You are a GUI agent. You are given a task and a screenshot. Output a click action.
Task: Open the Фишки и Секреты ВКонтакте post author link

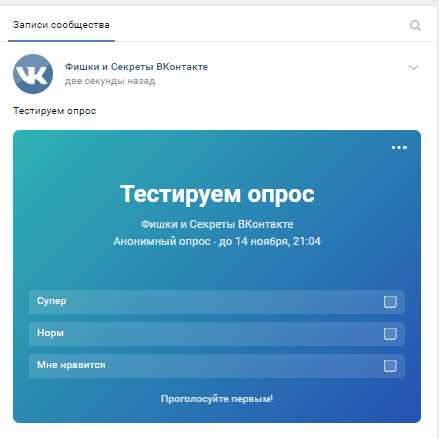coord(136,67)
